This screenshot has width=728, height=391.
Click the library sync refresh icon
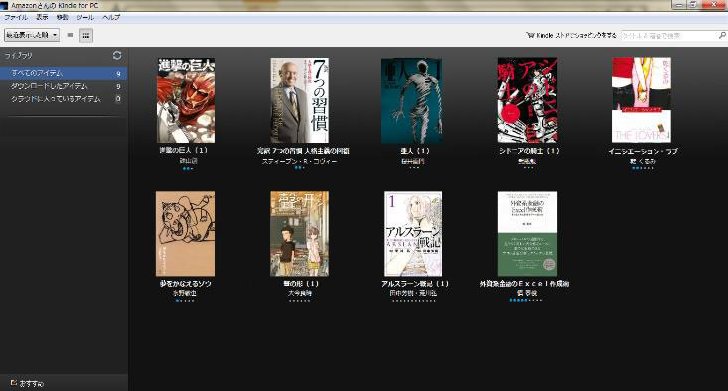117,55
